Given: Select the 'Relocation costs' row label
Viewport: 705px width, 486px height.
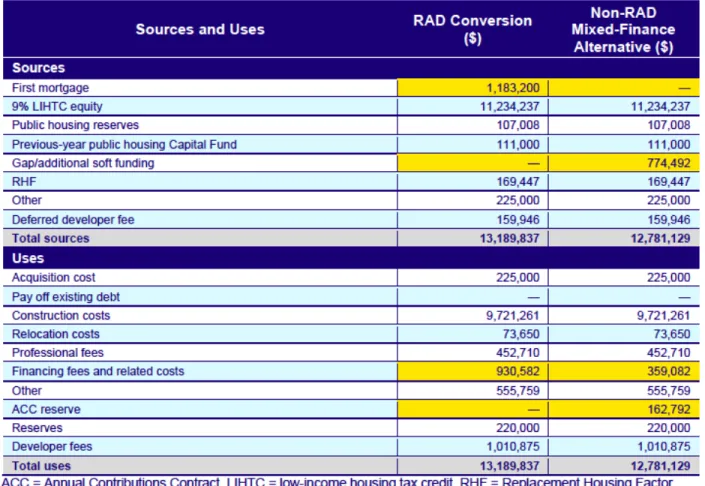Looking at the screenshot, I should (55, 334).
